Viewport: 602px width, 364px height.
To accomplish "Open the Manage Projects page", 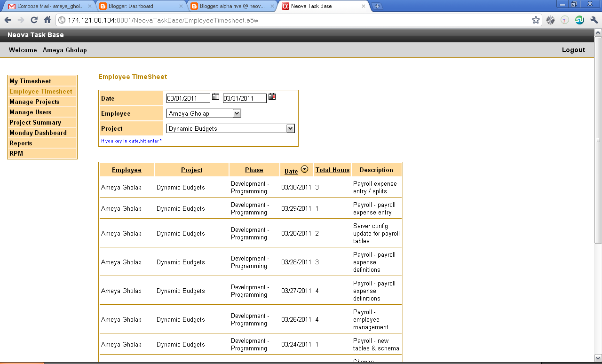I will 34,102.
